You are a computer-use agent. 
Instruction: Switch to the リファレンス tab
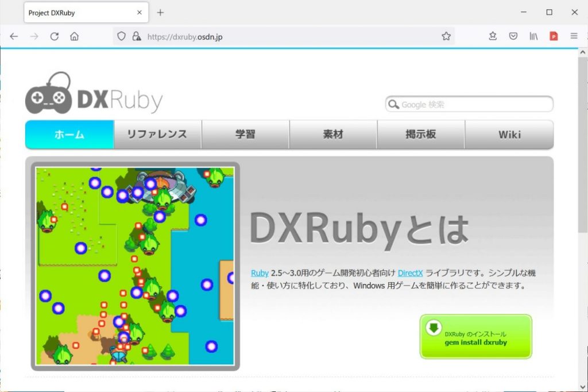pyautogui.click(x=158, y=134)
